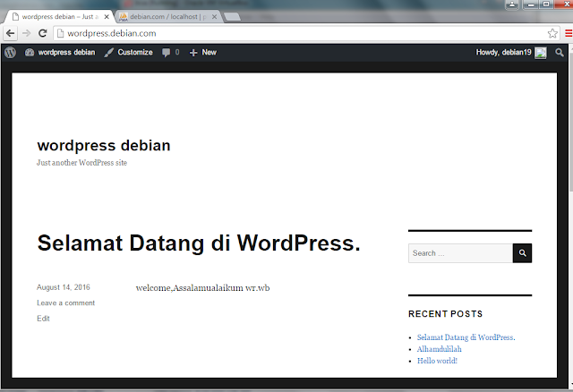Viewport: 573px width, 392px height.
Task: Click the RECENT POSTS widget heading
Action: [446, 314]
